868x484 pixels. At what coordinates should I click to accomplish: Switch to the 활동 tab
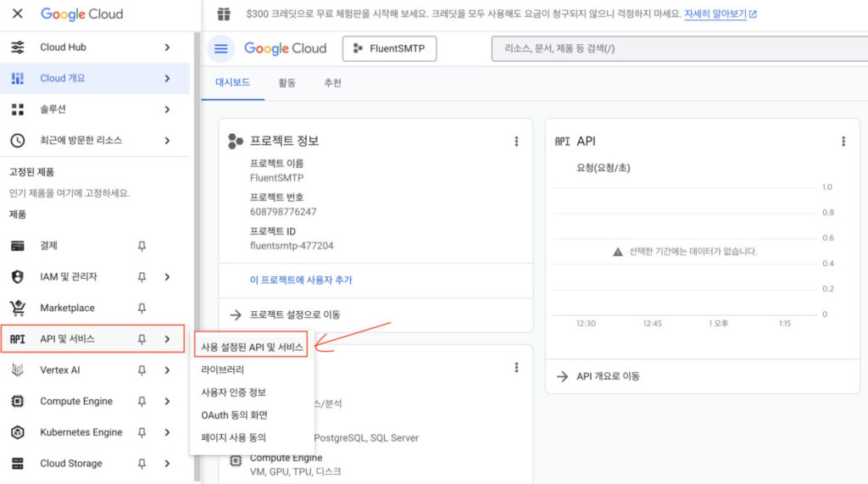click(x=287, y=82)
